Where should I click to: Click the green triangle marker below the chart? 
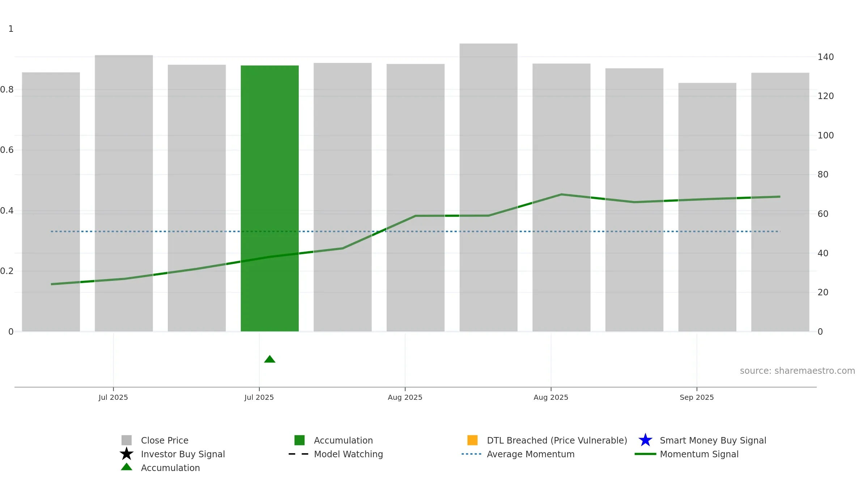click(x=270, y=359)
